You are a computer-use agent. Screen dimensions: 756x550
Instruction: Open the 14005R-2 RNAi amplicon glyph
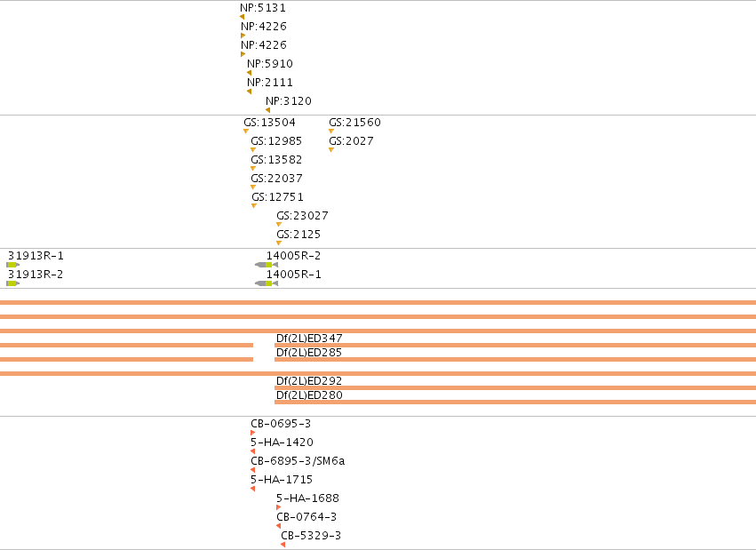pos(267,265)
